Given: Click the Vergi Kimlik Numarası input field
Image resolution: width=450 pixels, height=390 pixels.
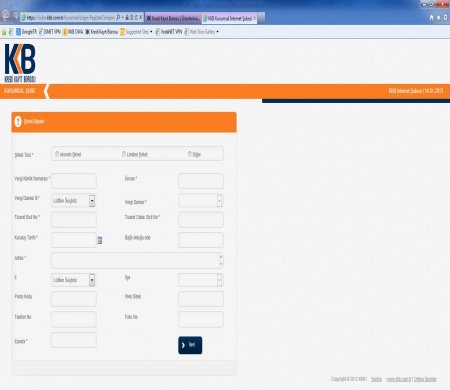Looking at the screenshot, I should point(74,181).
